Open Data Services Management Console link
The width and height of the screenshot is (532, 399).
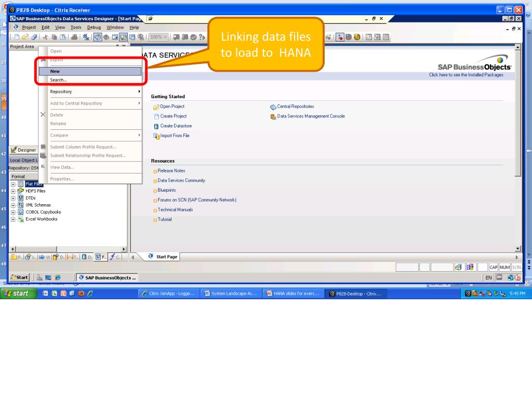pyautogui.click(x=311, y=116)
